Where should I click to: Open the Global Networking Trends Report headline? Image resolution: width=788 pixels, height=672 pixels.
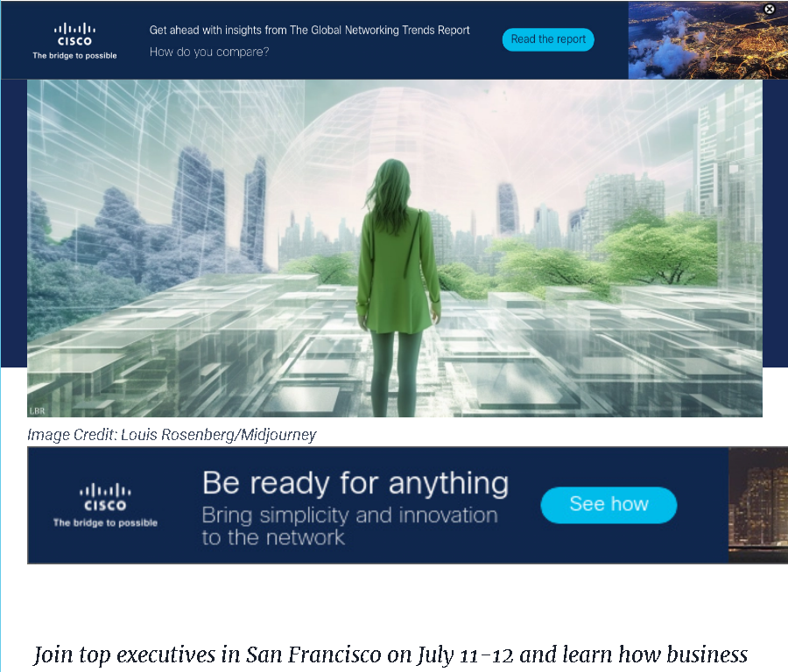coord(309,30)
